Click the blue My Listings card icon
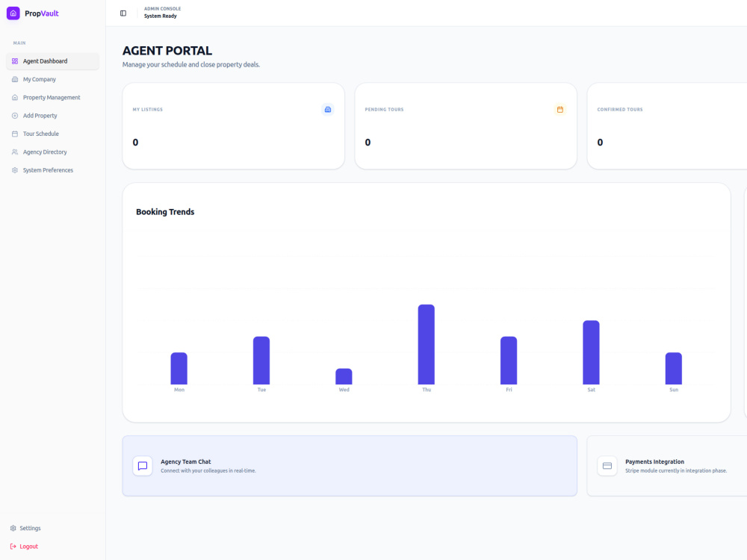 (x=328, y=110)
